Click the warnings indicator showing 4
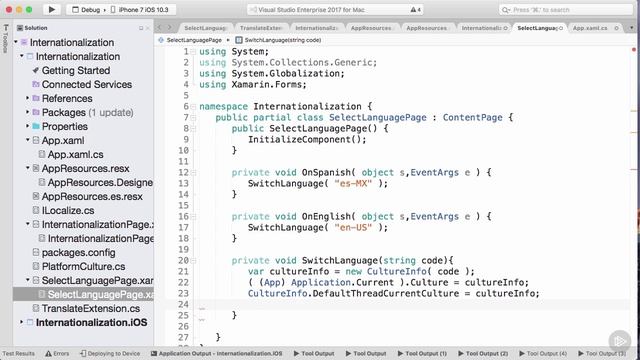Screen dimensions: 640x360 416,10
